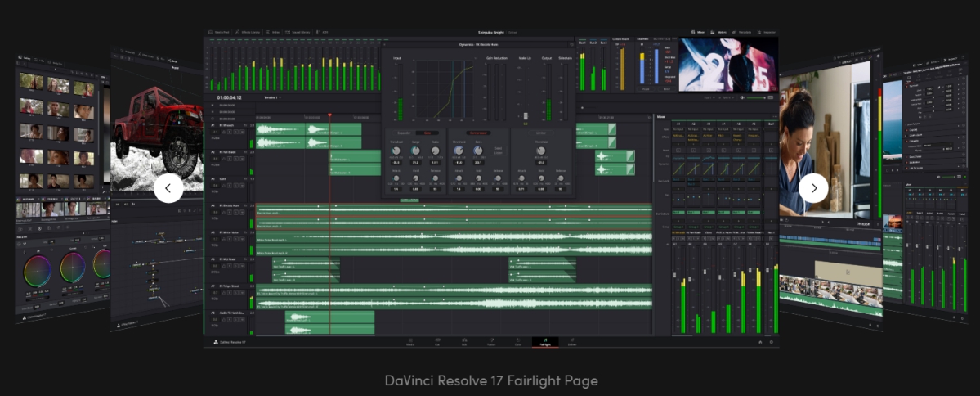Screen dimensions: 980x396
Task: Switch to the Deliver page
Action: tap(572, 342)
